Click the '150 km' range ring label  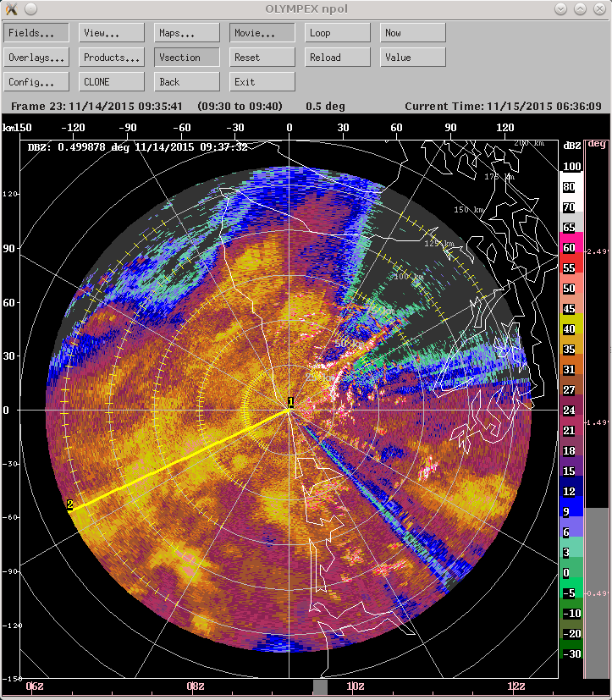[x=469, y=209]
